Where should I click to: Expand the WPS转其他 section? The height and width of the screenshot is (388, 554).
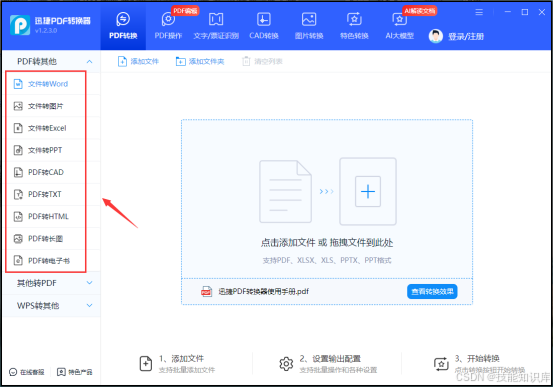(x=89, y=305)
